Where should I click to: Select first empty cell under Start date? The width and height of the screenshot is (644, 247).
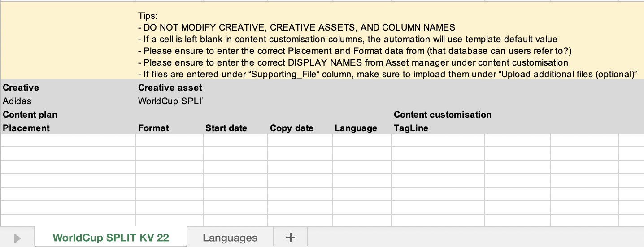click(235, 141)
